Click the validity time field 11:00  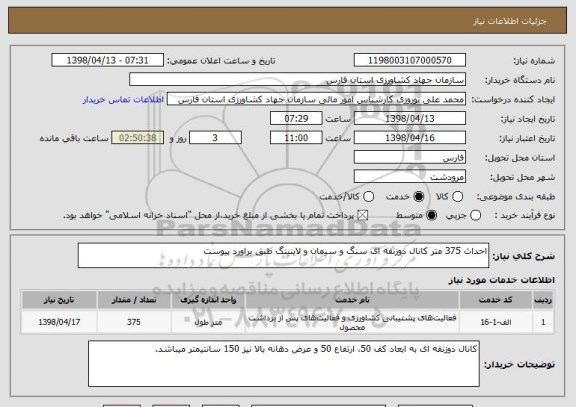click(296, 138)
